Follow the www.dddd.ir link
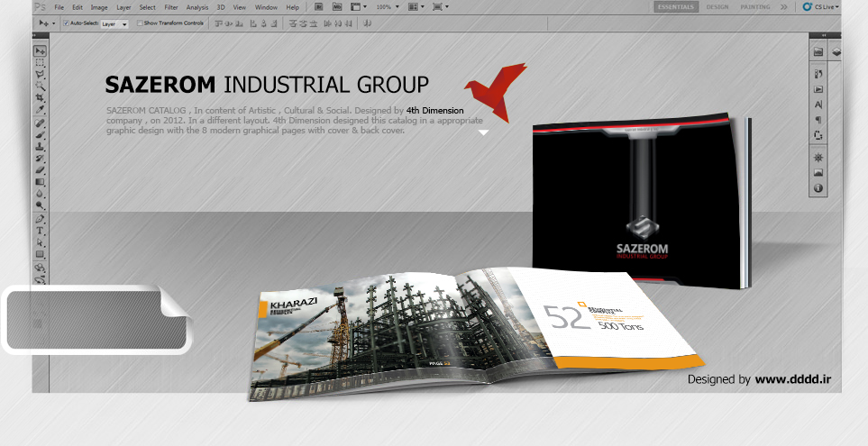This screenshot has height=446, width=868. pyautogui.click(x=792, y=379)
